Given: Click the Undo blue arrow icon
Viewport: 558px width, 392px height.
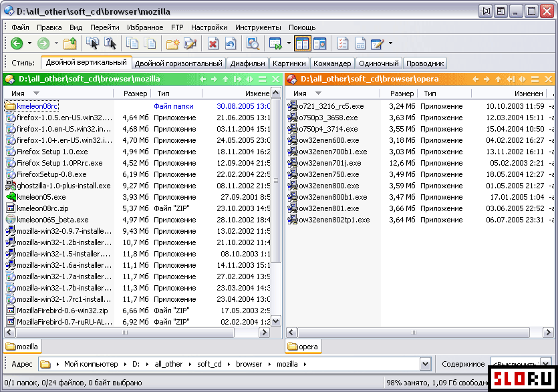Looking at the screenshot, I should 231,43.
